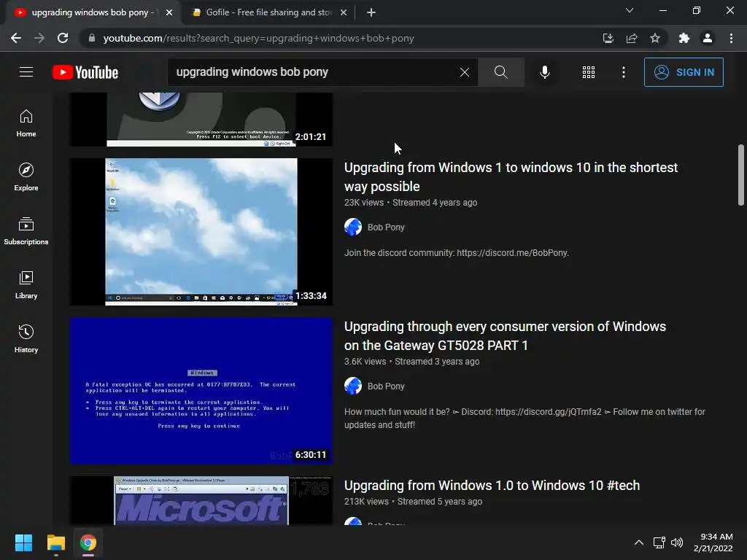Open Chrome three-dot menu
This screenshot has height=560, width=747.
pyautogui.click(x=731, y=38)
